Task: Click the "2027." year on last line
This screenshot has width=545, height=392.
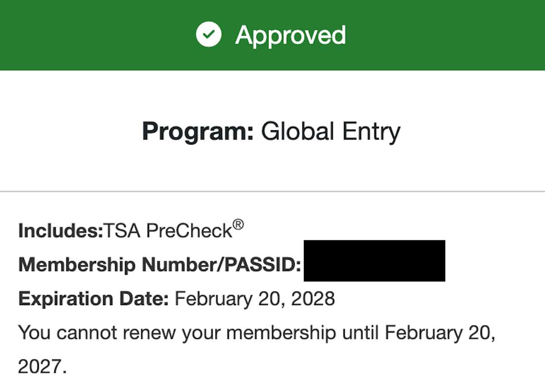Action: [42, 367]
